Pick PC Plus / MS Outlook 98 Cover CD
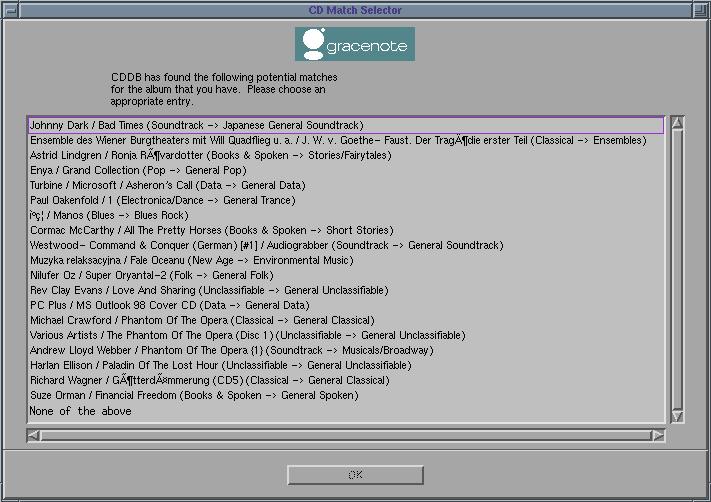711x502 pixels. [346, 305]
